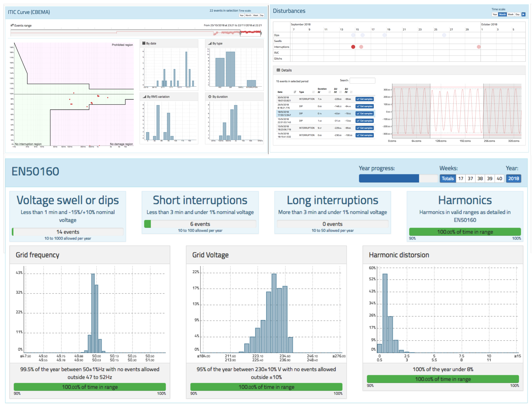The image size is (532, 408).
Task: Get samples for 30/9/2018 interruption
Action: point(364,99)
